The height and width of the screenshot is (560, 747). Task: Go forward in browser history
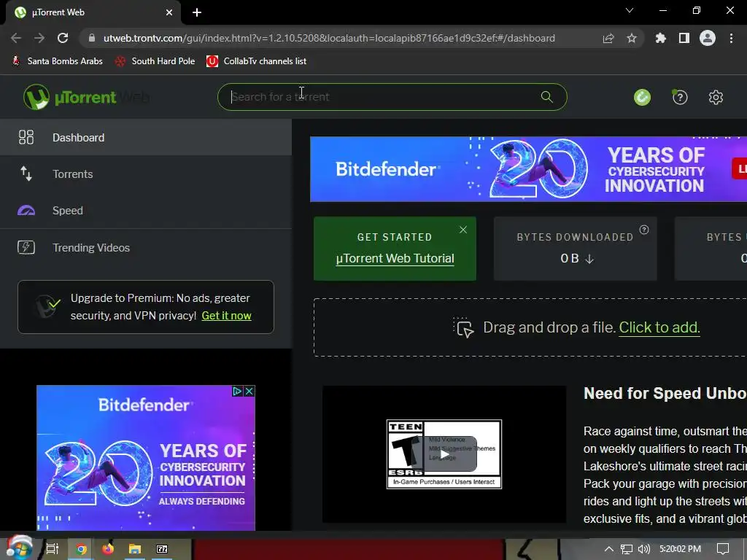pos(39,38)
